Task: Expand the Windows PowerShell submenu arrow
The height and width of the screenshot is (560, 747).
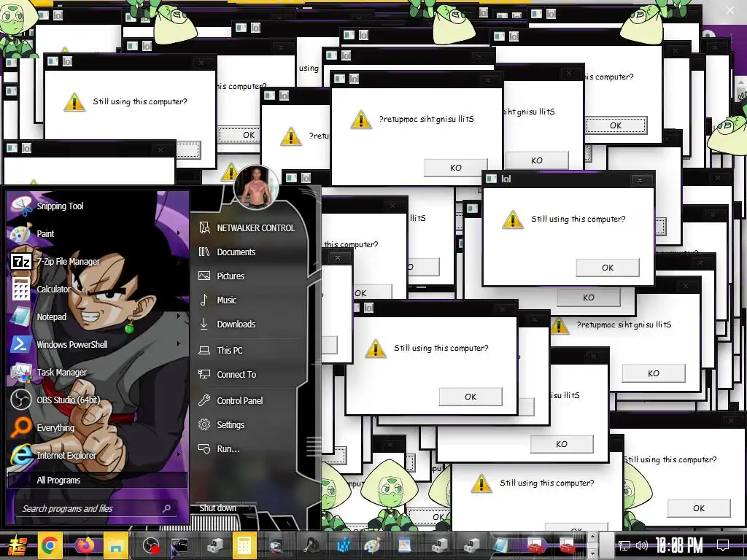Action: point(179,344)
